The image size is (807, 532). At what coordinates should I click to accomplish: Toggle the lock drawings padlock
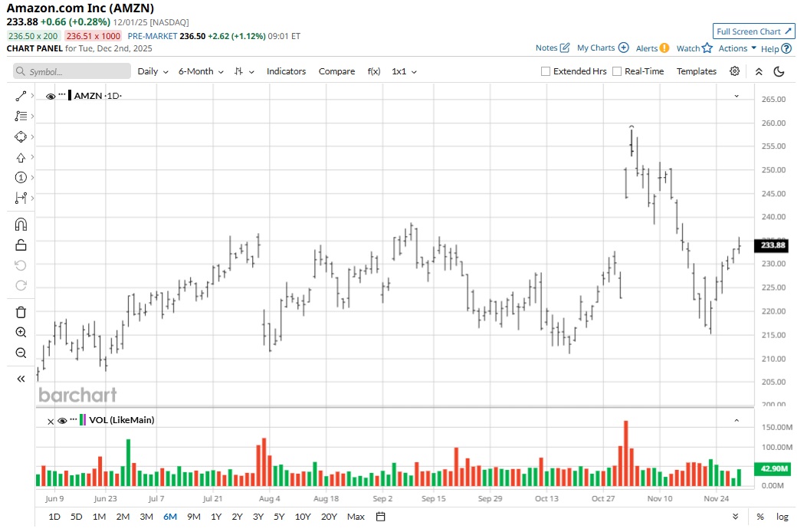[21, 245]
